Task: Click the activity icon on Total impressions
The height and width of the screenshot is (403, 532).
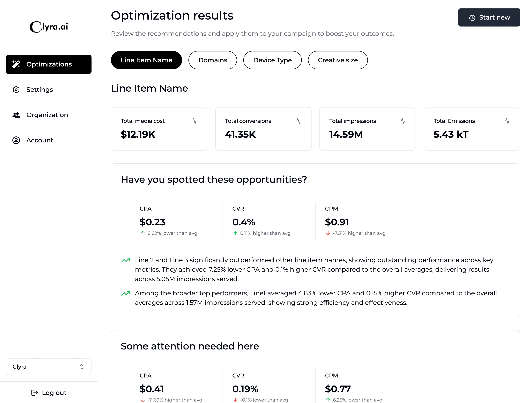Action: (x=403, y=121)
